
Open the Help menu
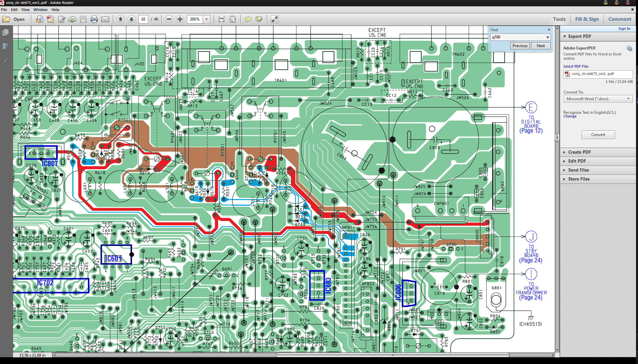click(x=55, y=10)
